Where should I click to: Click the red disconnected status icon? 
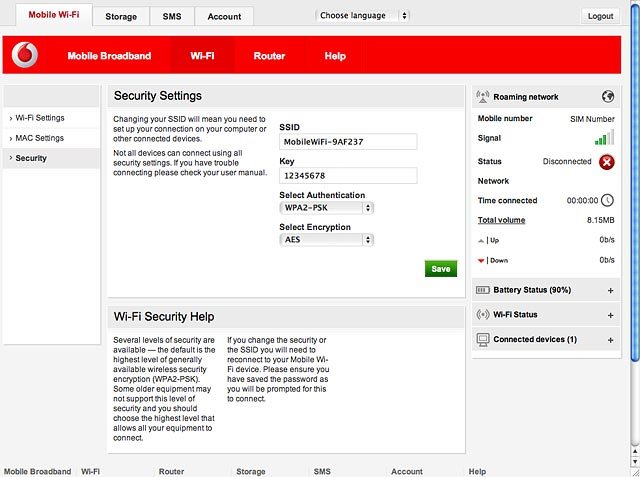click(x=607, y=162)
